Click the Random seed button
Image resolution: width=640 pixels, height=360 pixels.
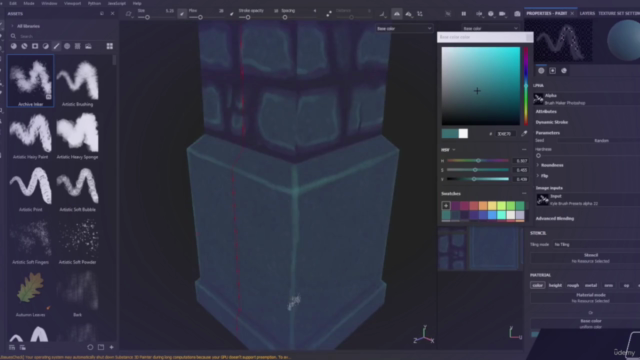click(601, 141)
